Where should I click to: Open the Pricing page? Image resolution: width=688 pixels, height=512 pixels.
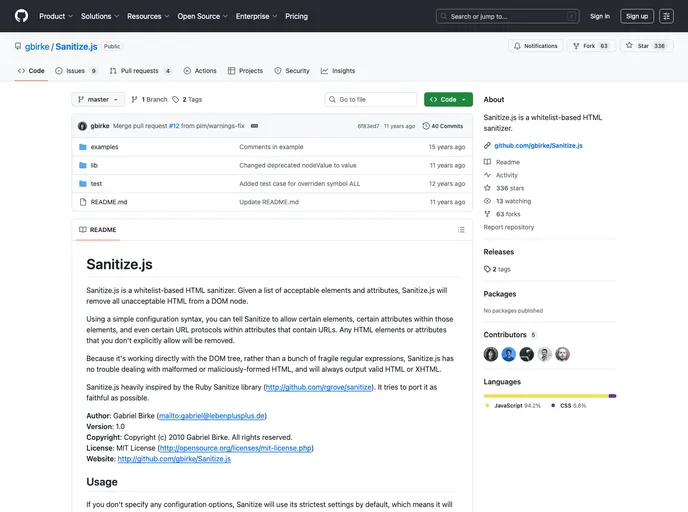tap(296, 16)
